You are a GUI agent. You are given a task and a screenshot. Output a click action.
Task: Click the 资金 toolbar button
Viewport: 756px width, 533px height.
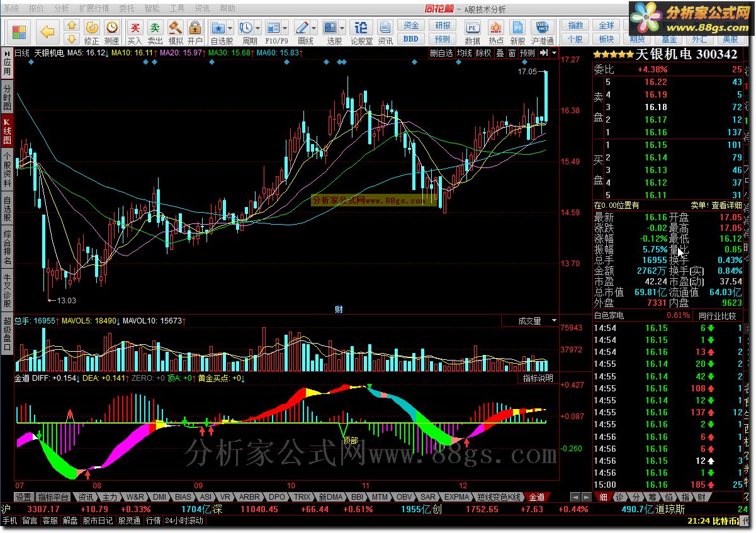click(411, 25)
